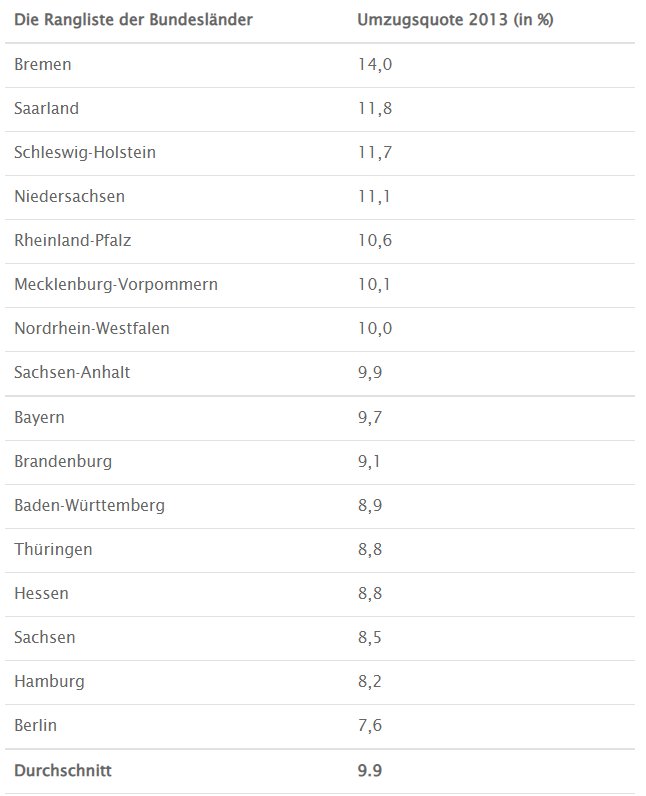This screenshot has width=646, height=796.
Task: Select the Hessen row
Action: click(320, 594)
